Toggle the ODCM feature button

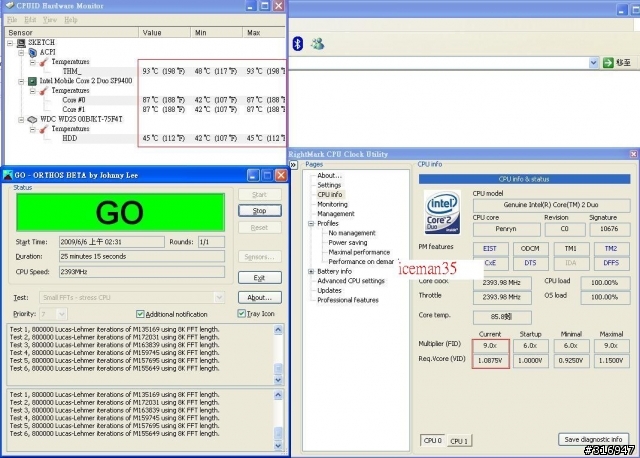point(530,248)
